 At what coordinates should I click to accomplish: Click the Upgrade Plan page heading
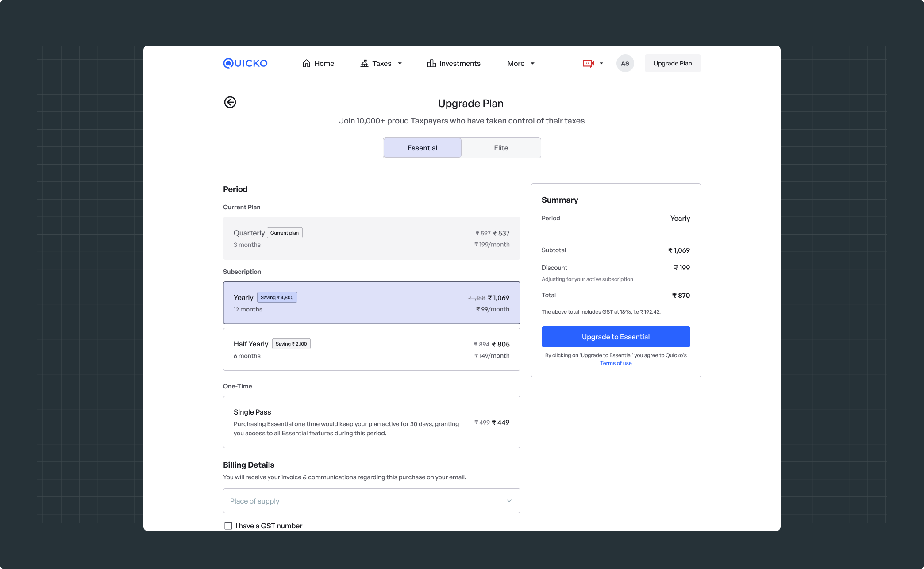(471, 103)
